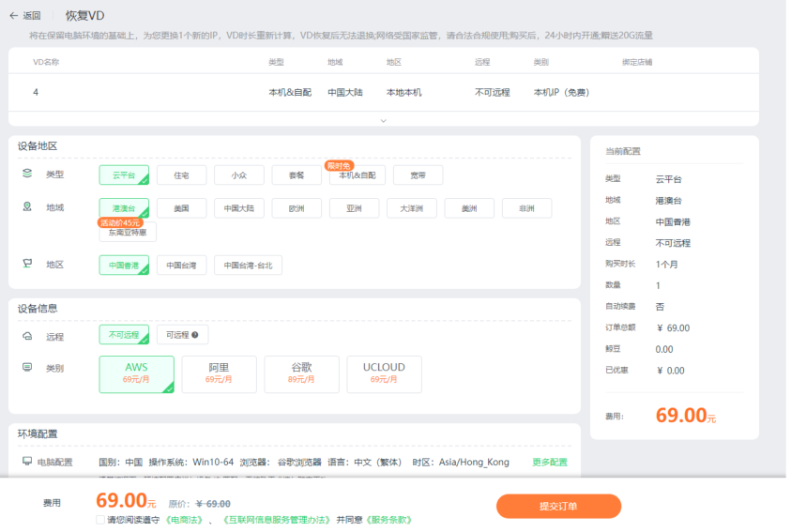Click the 绑定店铺 column header
The width and height of the screenshot is (791, 532).
tap(636, 62)
